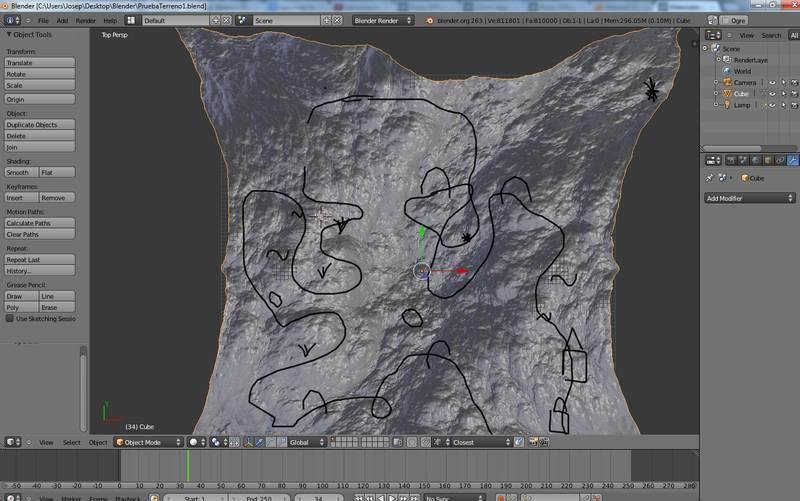Click the Duplicate Objects button
This screenshot has height=501, width=800.
click(40, 125)
